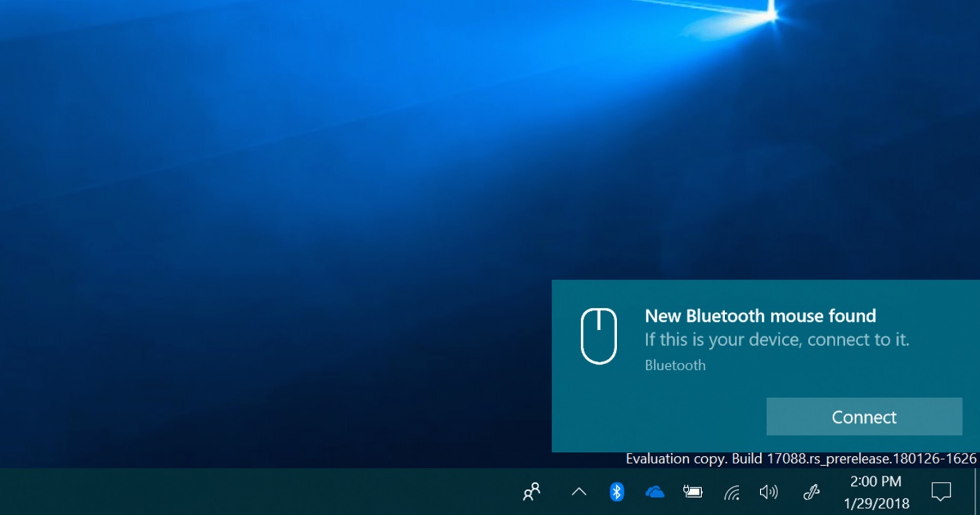Check battery status via the battery icon
Screen dimensions: 980x515
pyautogui.click(x=693, y=492)
